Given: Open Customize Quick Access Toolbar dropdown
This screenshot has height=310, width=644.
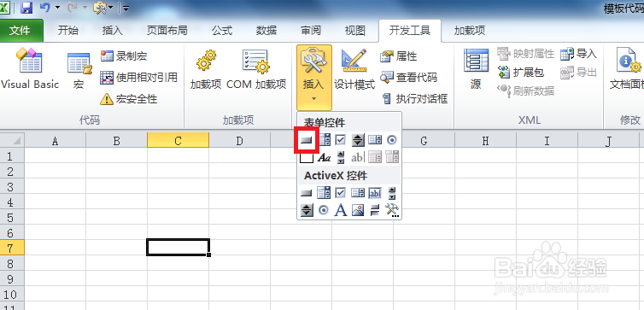Looking at the screenshot, I should coord(126,8).
